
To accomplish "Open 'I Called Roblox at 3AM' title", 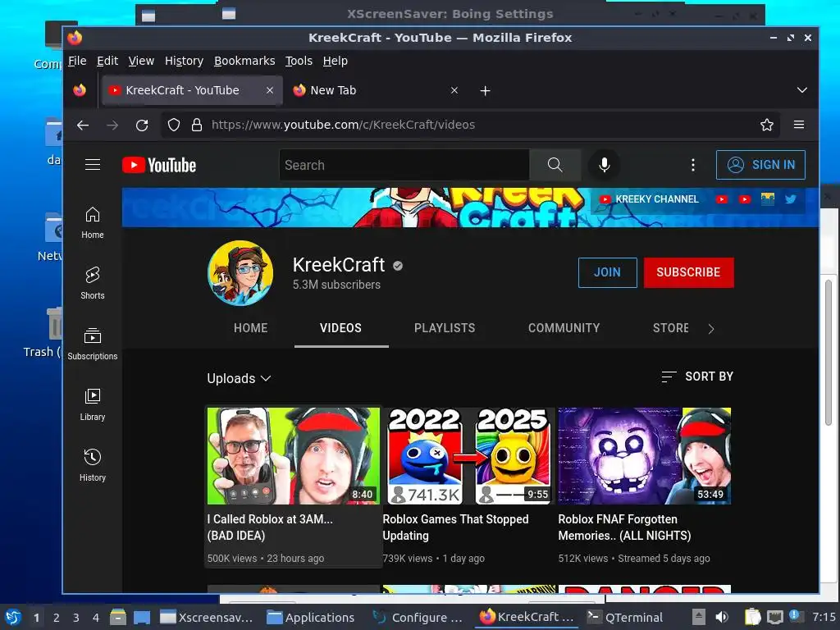I will click(x=270, y=527).
